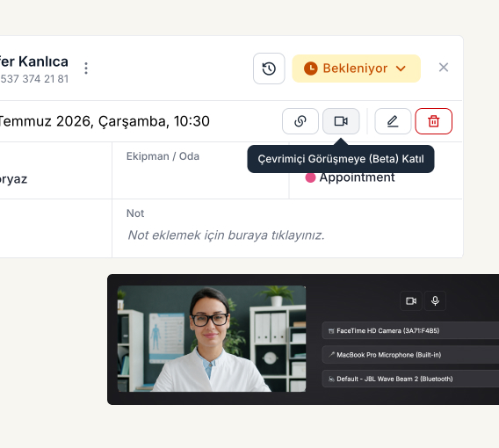Join online meeting via video camera button
Viewport: 499px width, 448px height.
341,121
